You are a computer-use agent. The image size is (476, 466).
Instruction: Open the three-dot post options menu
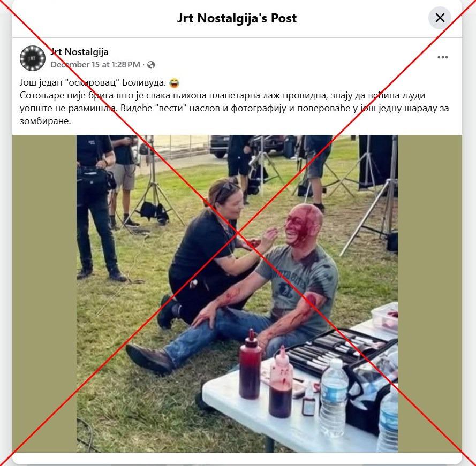pyautogui.click(x=443, y=57)
